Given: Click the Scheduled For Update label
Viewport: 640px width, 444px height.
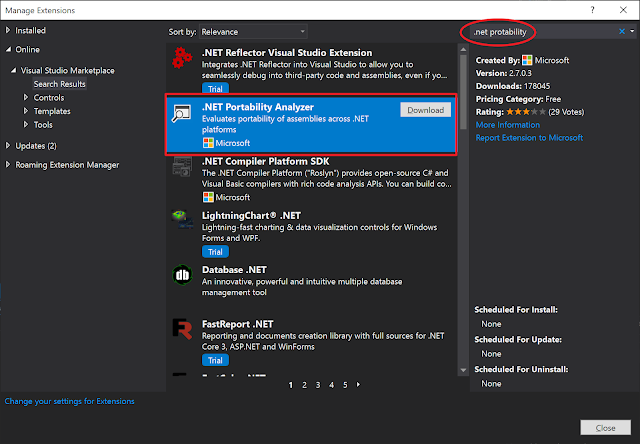Looking at the screenshot, I should pyautogui.click(x=518, y=340).
